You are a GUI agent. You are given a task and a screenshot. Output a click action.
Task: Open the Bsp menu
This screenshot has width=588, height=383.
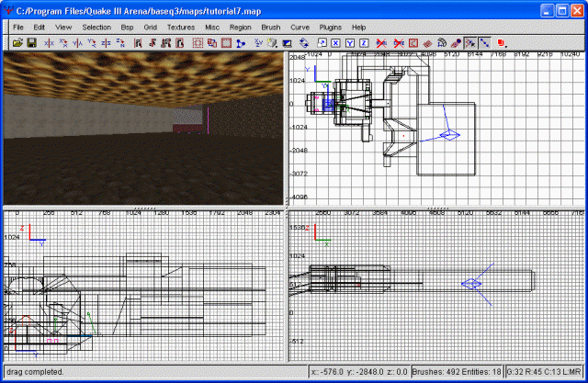coord(127,28)
